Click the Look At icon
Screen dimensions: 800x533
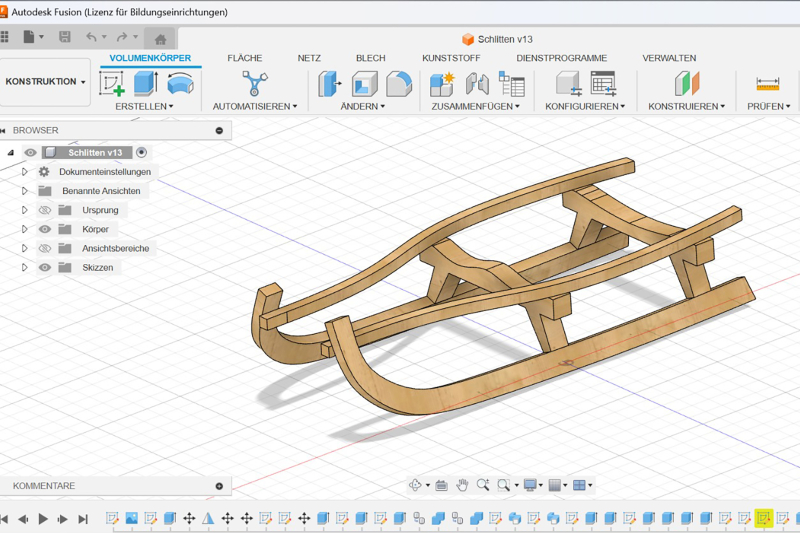point(441,485)
